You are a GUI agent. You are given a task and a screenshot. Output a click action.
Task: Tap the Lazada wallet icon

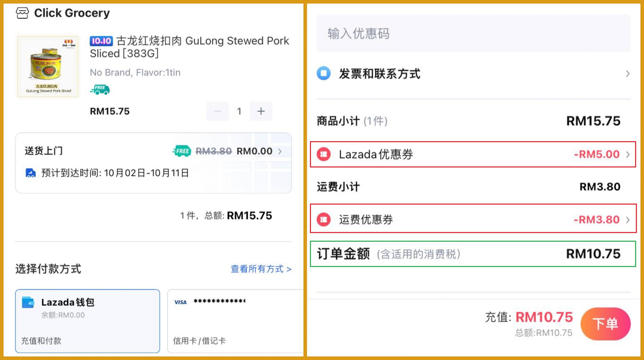click(x=28, y=302)
